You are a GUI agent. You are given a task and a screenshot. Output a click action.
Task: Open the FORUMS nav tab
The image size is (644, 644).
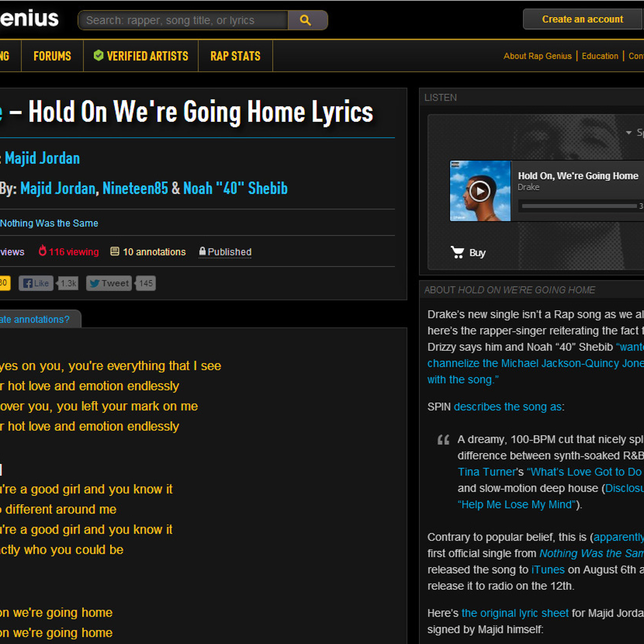coord(52,56)
